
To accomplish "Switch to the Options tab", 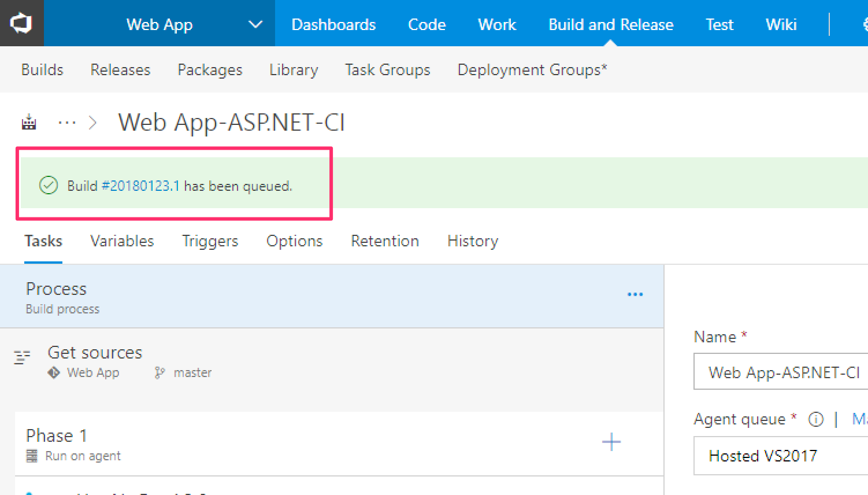I will (x=294, y=241).
